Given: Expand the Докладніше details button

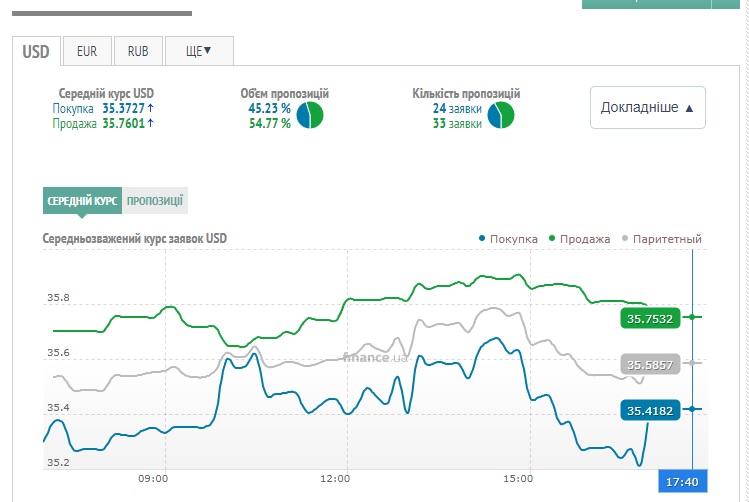Looking at the screenshot, I should coord(647,108).
